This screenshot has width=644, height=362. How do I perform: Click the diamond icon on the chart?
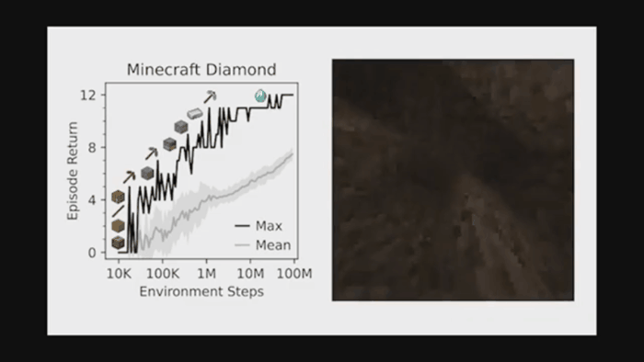pos(260,96)
